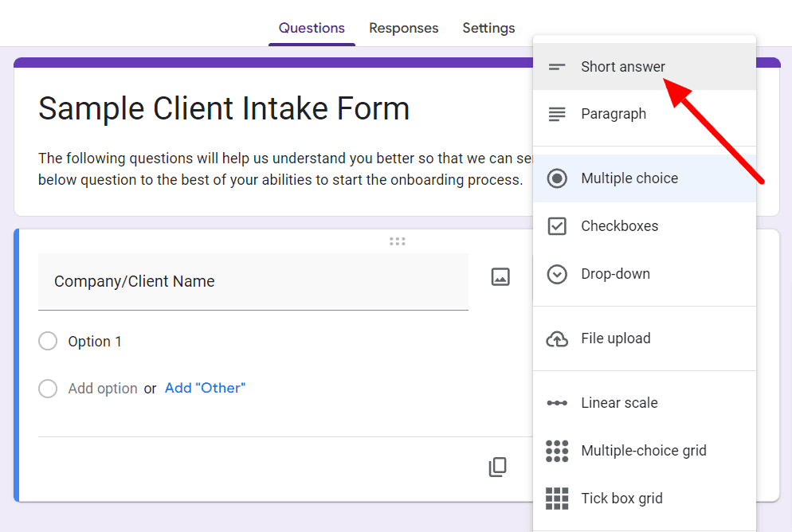
Task: Choose Multiple choice question type
Action: tap(645, 178)
